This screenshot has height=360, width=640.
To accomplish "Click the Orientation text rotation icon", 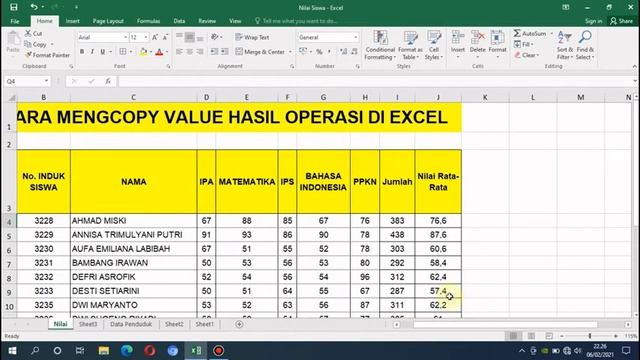I will 215,37.
